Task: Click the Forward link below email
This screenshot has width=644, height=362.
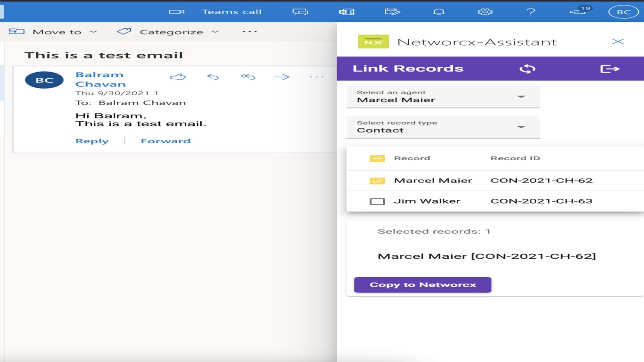Action: coord(165,141)
